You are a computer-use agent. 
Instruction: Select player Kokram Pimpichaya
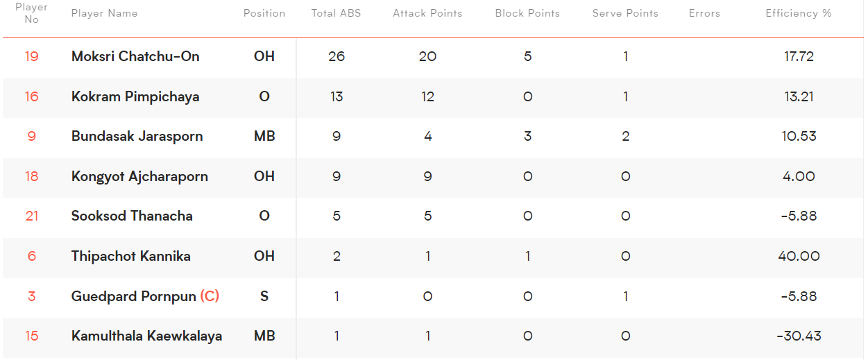pos(135,96)
